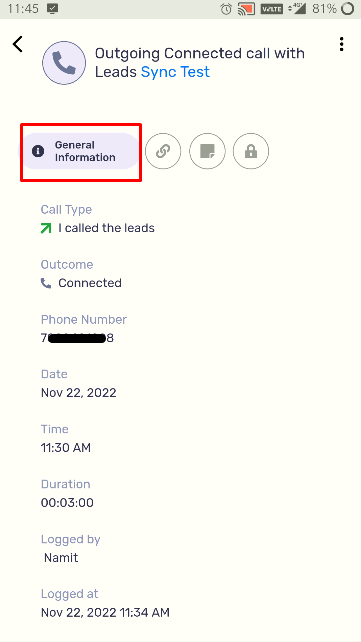
Task: Open the three-dot overflow menu
Action: tap(341, 44)
